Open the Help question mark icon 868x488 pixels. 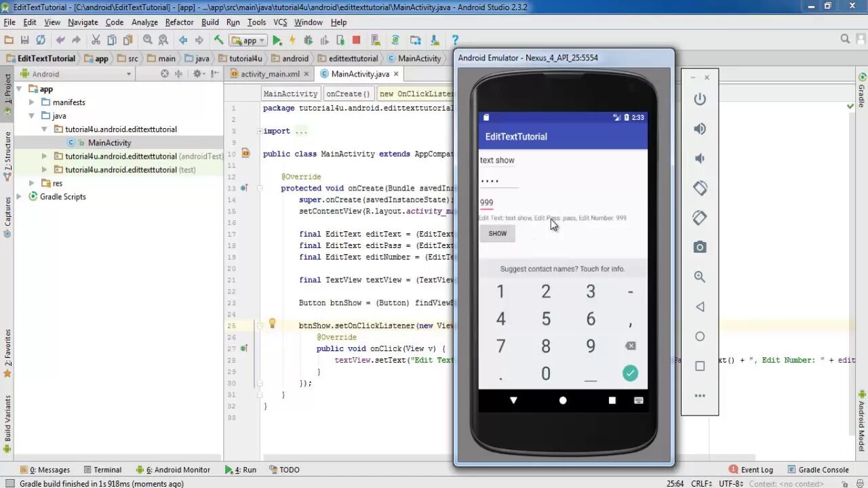click(x=455, y=40)
